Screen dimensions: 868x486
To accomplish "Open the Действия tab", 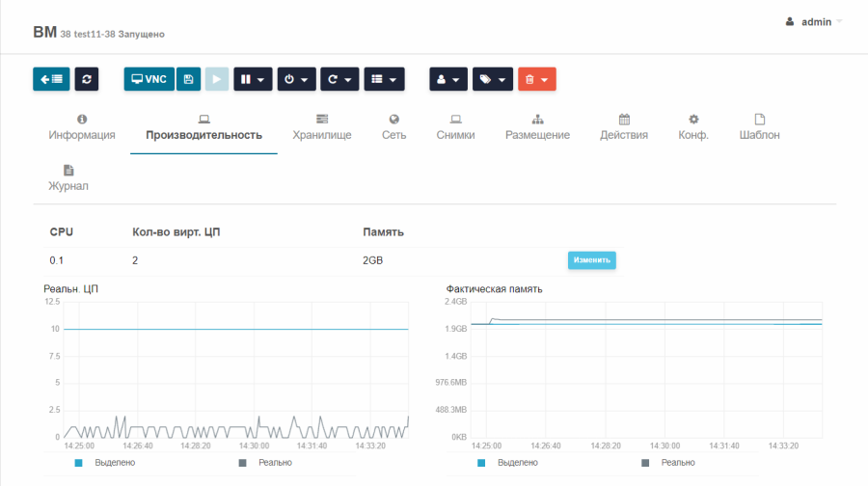I will [624, 128].
